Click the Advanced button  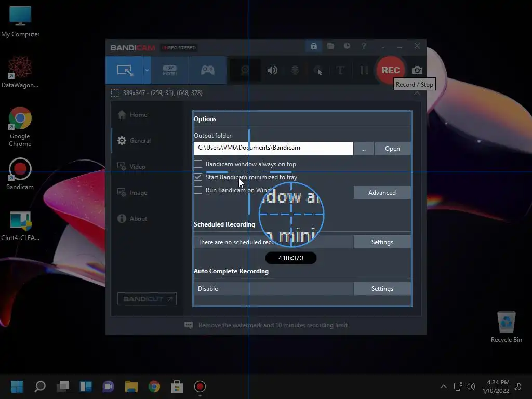tap(382, 192)
